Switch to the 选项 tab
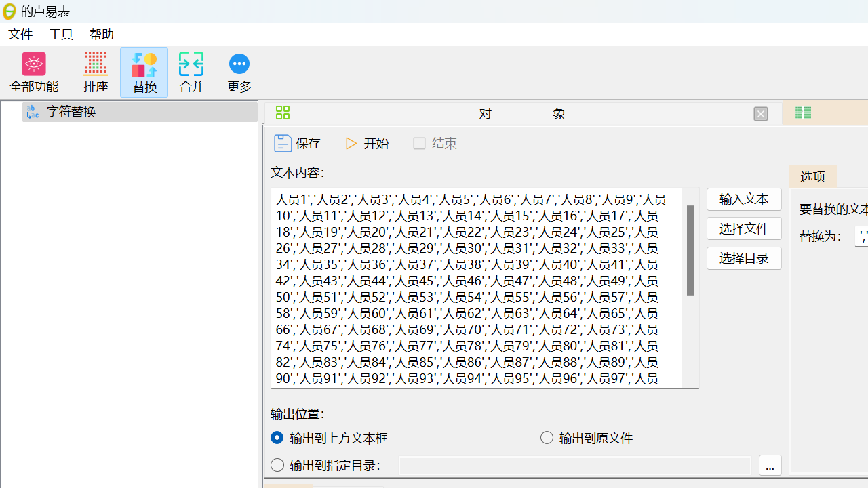 point(812,176)
